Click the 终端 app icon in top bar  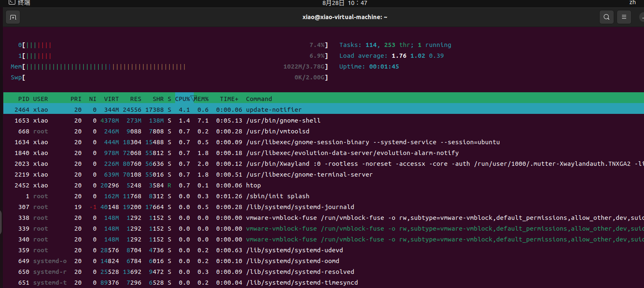[x=12, y=2]
